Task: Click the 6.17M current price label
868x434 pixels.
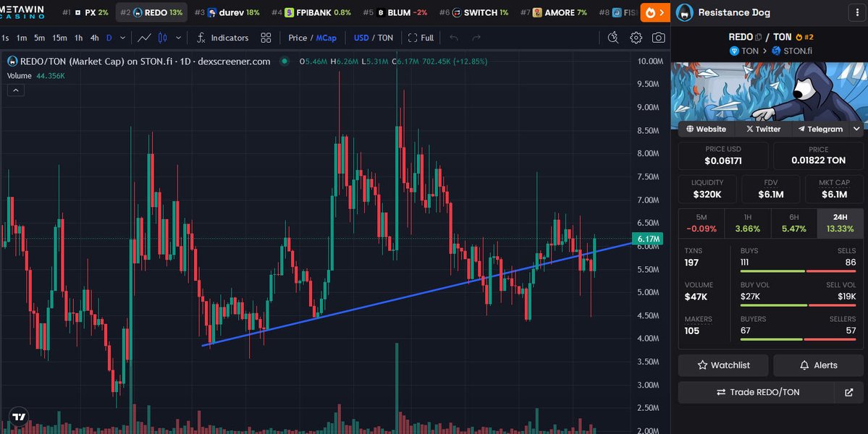Action: tap(648, 239)
